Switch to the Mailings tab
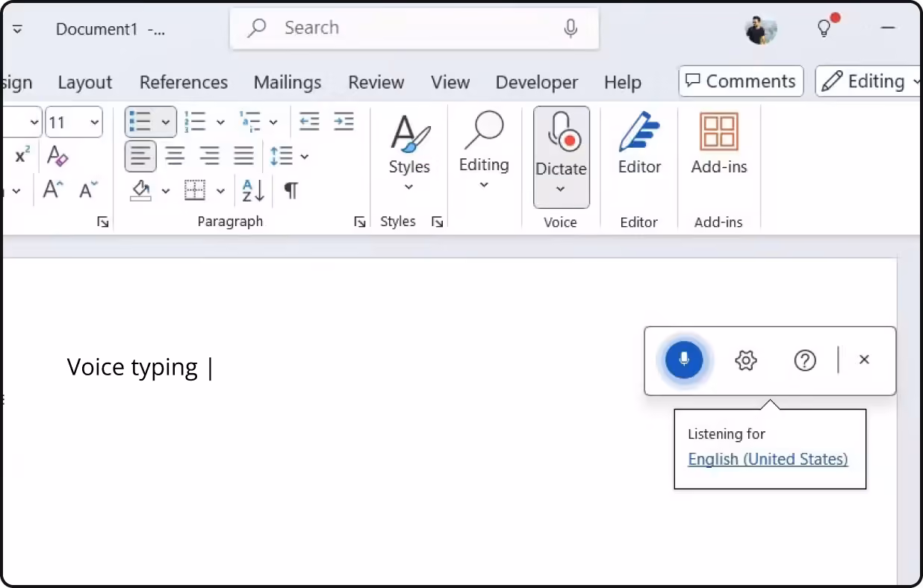 288,82
